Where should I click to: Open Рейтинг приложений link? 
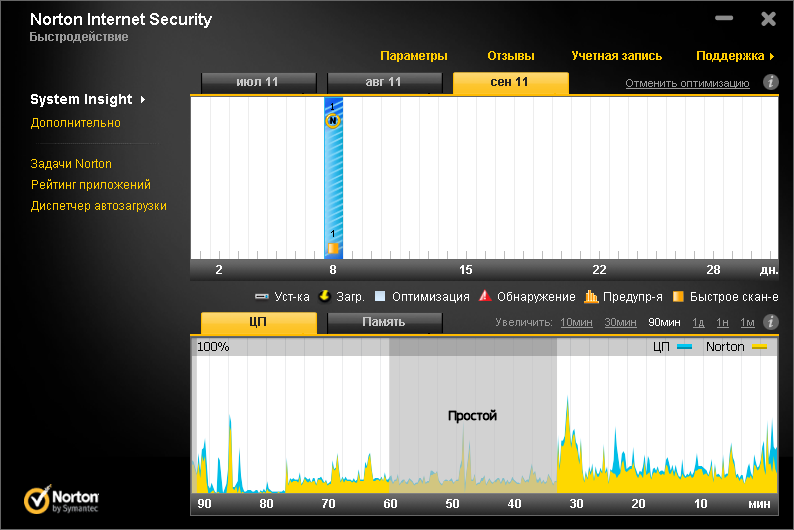coord(91,185)
